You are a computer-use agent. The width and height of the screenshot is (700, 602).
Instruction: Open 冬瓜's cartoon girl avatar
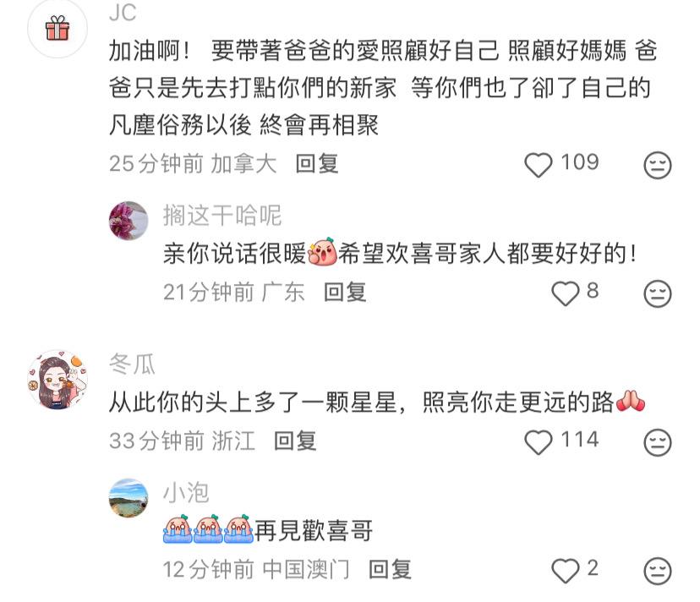click(x=57, y=380)
